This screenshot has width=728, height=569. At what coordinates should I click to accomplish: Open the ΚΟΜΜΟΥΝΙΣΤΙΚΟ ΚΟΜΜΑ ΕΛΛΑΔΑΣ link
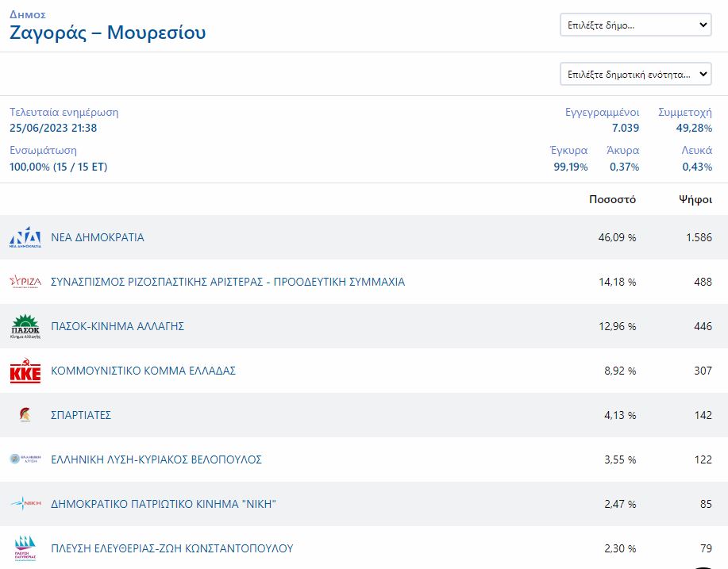143,371
